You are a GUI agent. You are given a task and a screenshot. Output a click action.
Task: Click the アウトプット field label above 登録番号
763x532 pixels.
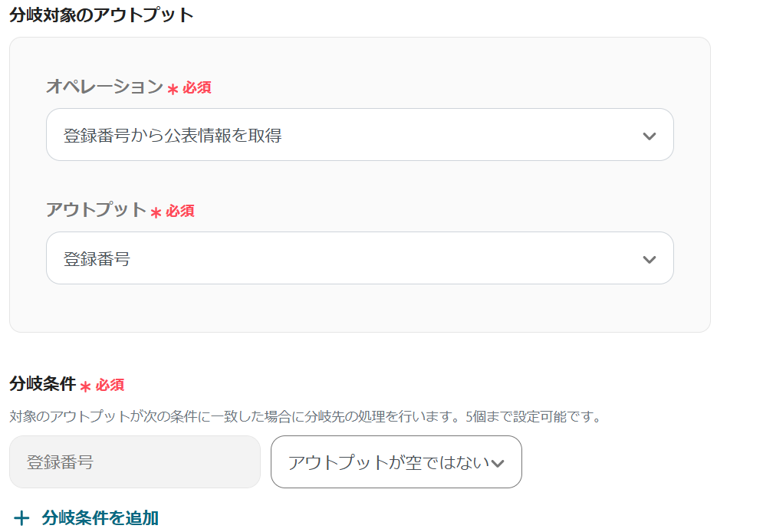click(x=96, y=210)
